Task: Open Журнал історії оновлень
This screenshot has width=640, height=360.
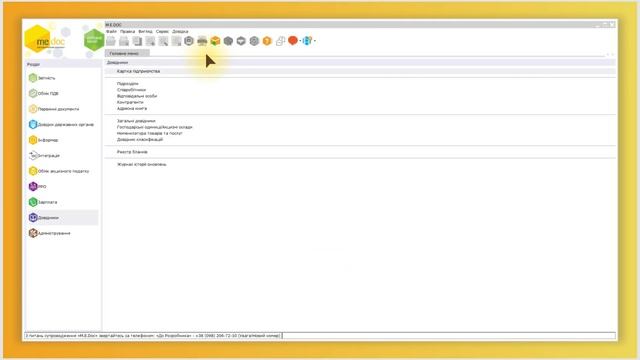Action: coord(142,164)
